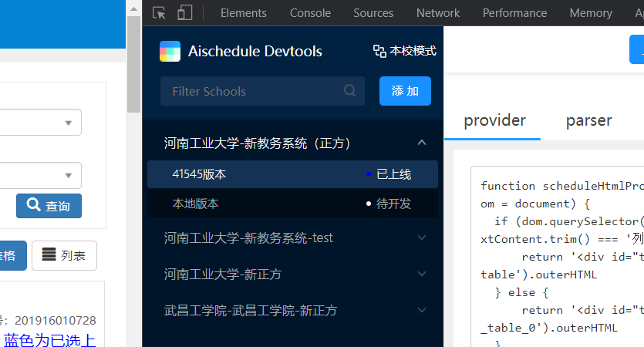Collapse 河南工业大学-新教务系统（正方） group

point(421,143)
